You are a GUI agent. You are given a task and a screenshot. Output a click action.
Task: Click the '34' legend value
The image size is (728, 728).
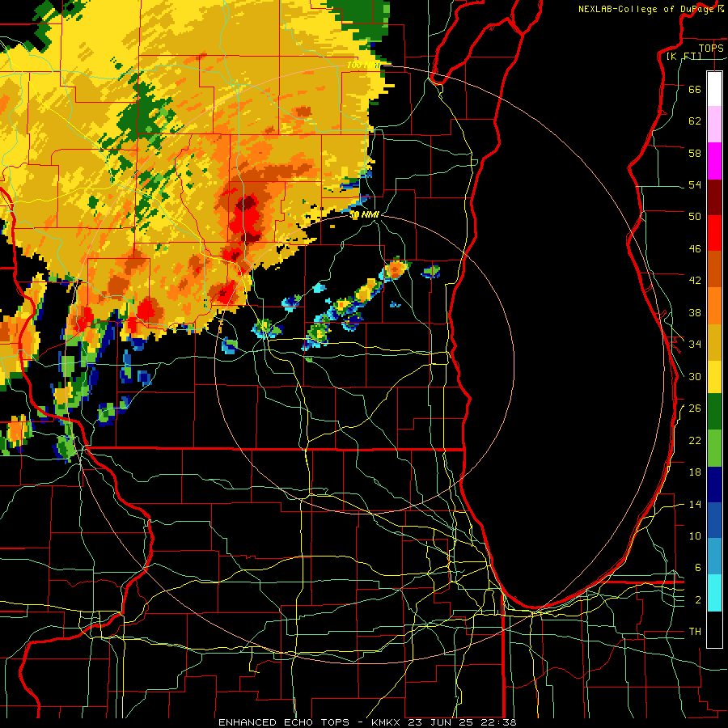pyautogui.click(x=695, y=344)
